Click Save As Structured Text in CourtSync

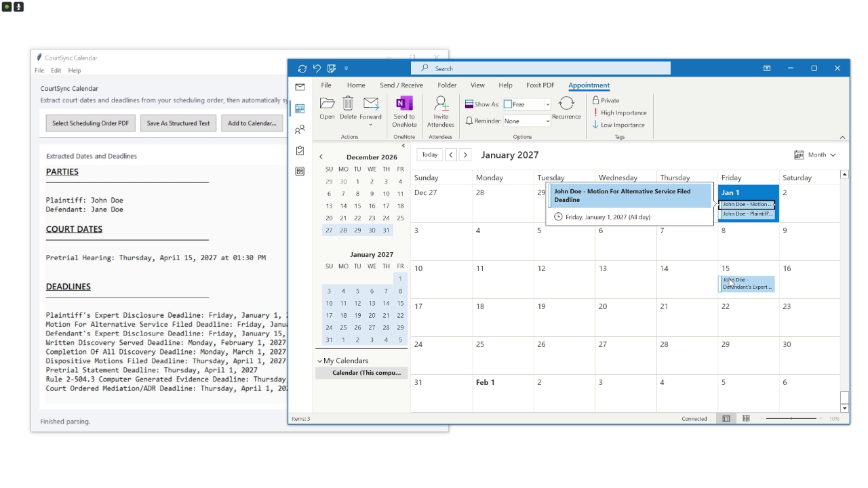click(x=178, y=123)
